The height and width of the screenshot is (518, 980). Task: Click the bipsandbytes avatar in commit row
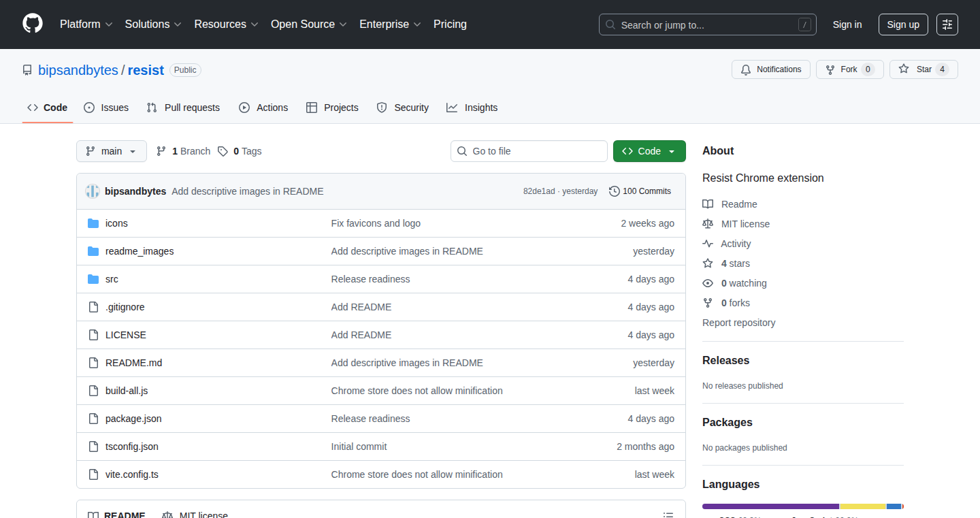pos(93,191)
